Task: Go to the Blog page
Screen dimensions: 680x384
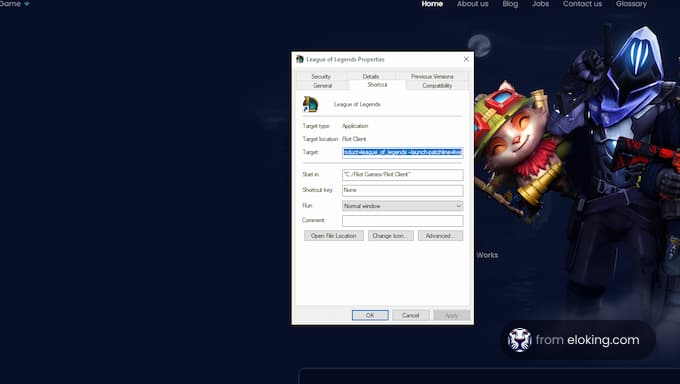Action: (510, 4)
